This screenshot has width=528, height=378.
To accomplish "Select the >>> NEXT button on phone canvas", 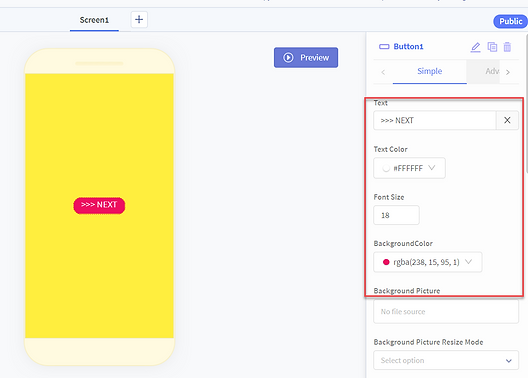I will tap(99, 205).
